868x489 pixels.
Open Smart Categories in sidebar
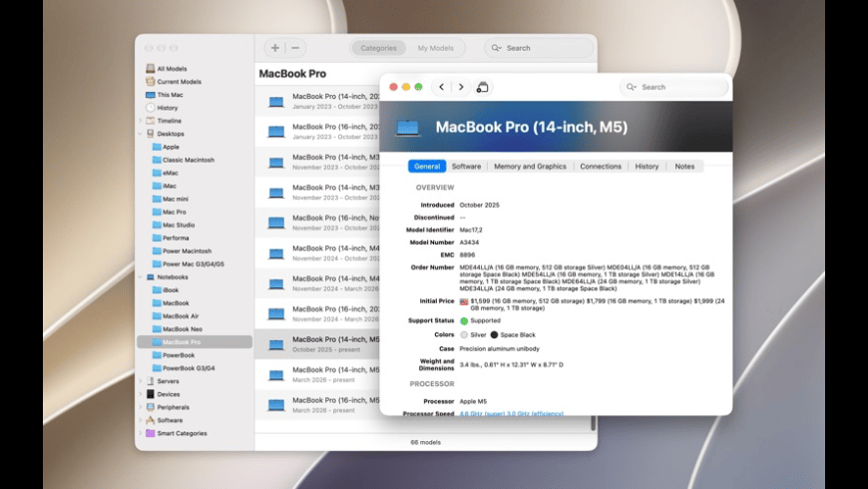tap(176, 433)
